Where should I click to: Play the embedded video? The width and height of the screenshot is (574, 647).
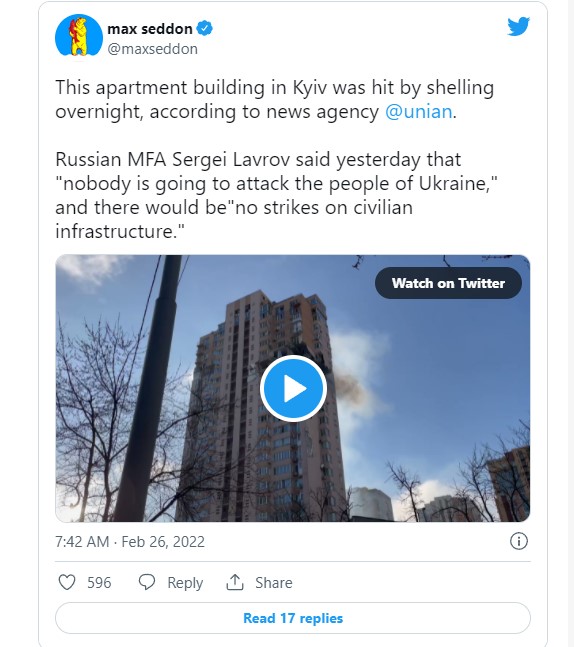293,388
